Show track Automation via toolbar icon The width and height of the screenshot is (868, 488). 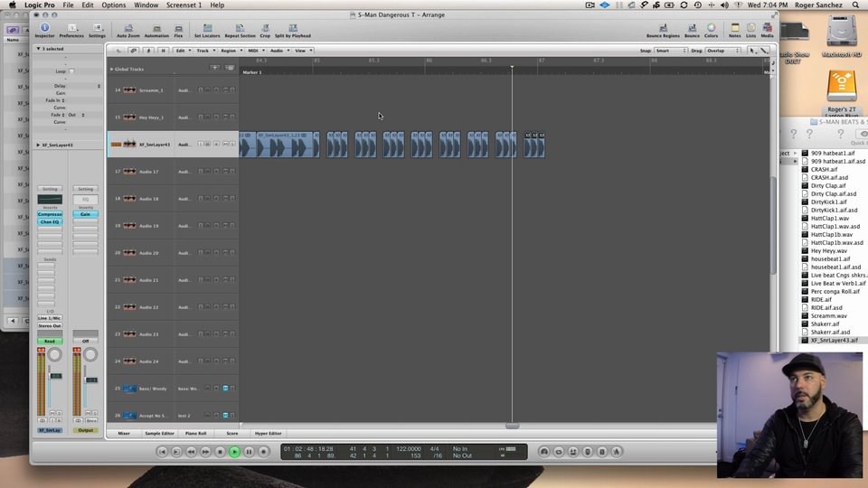pyautogui.click(x=156, y=31)
